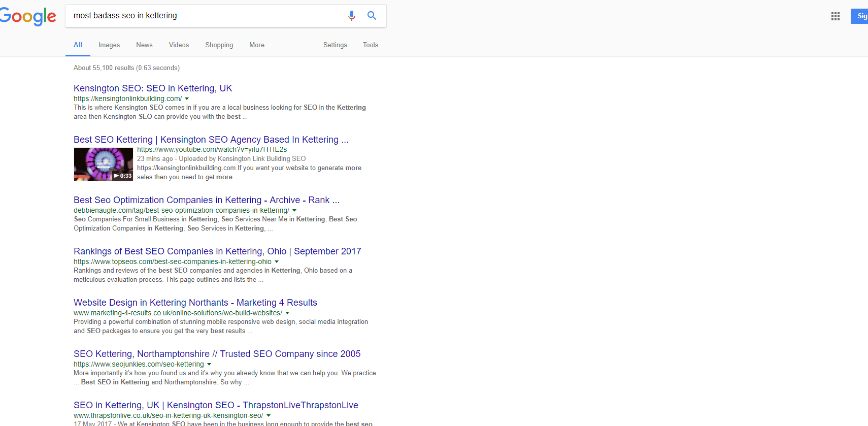Expand dropdown arrow next to topseos.com URL
Viewport: 868px width, 426px height.
(277, 262)
